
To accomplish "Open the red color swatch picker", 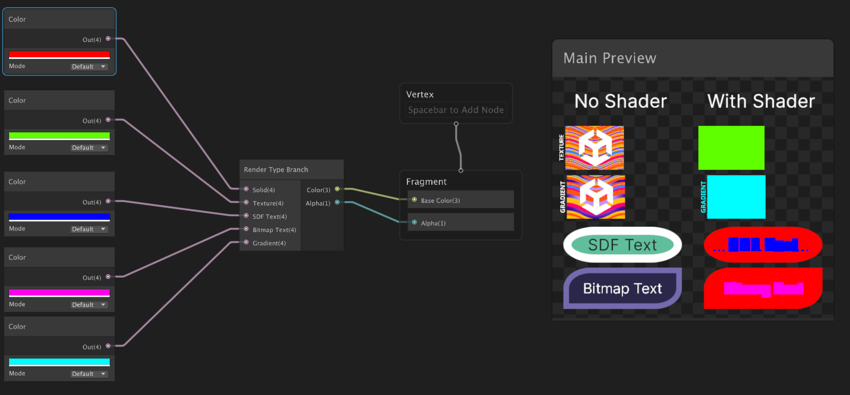I will [59, 55].
